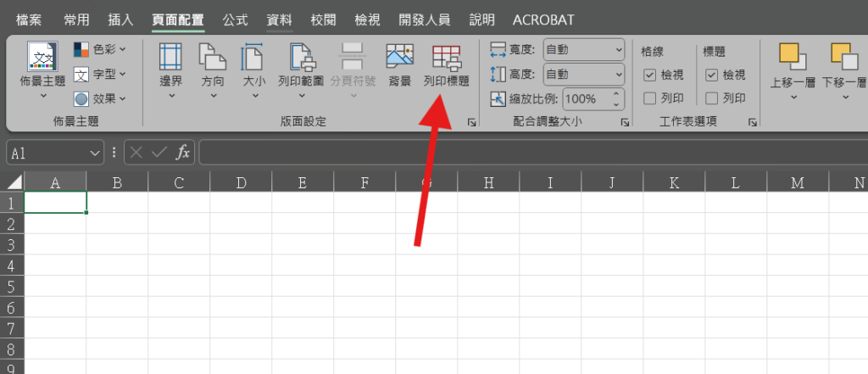Click the 邊界 margins icon
The height and width of the screenshot is (374, 868).
tap(171, 58)
